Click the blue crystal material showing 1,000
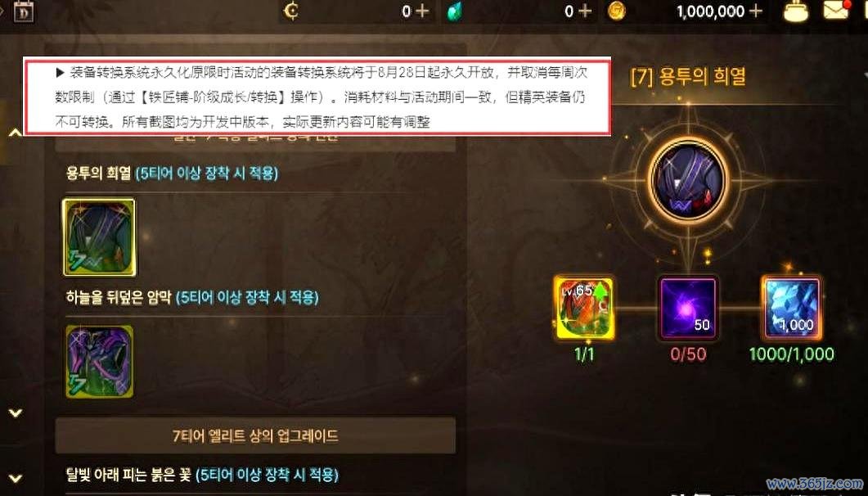 click(x=792, y=308)
